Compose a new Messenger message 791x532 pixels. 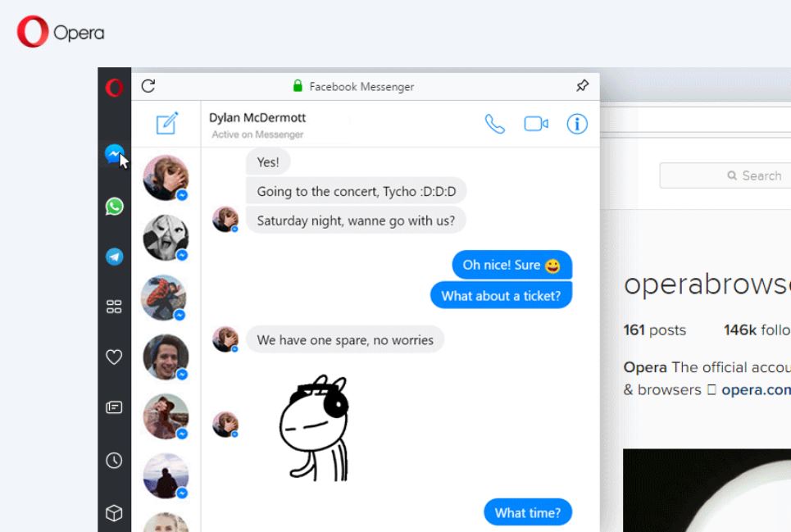click(x=167, y=123)
